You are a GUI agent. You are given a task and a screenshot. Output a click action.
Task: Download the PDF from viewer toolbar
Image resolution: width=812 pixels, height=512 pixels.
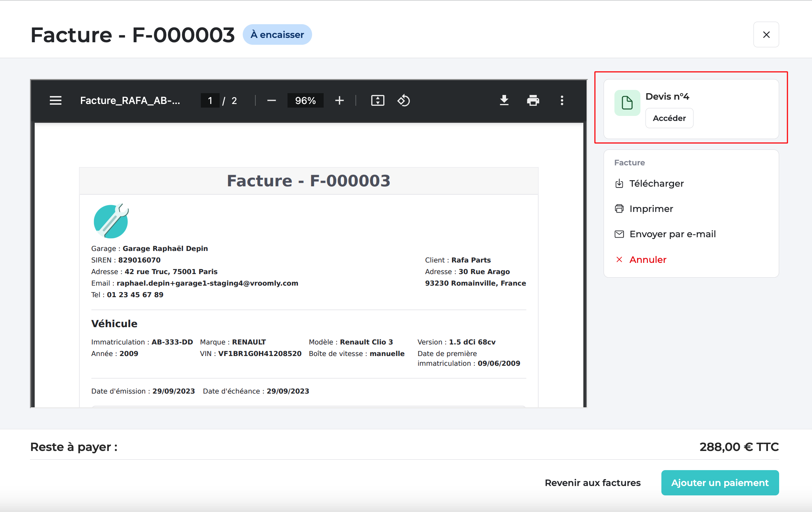[x=504, y=100]
